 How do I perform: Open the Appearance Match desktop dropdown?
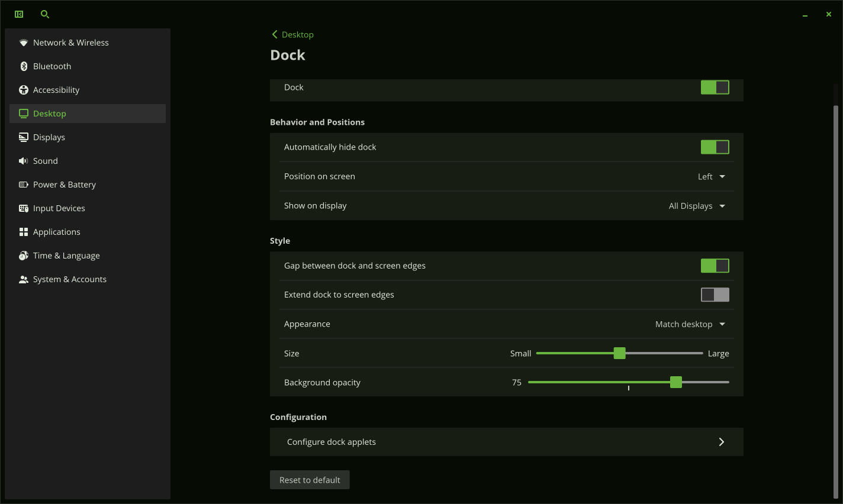pyautogui.click(x=690, y=324)
